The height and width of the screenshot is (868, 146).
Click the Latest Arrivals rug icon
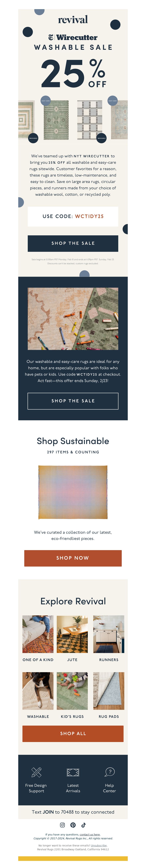(73, 772)
